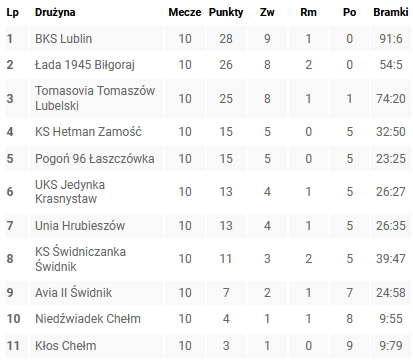
Task: Click Unia Hrubieszów team name
Action: click(x=80, y=226)
